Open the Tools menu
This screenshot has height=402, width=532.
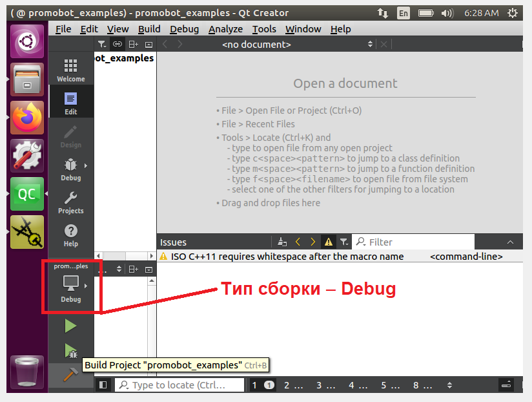point(264,29)
